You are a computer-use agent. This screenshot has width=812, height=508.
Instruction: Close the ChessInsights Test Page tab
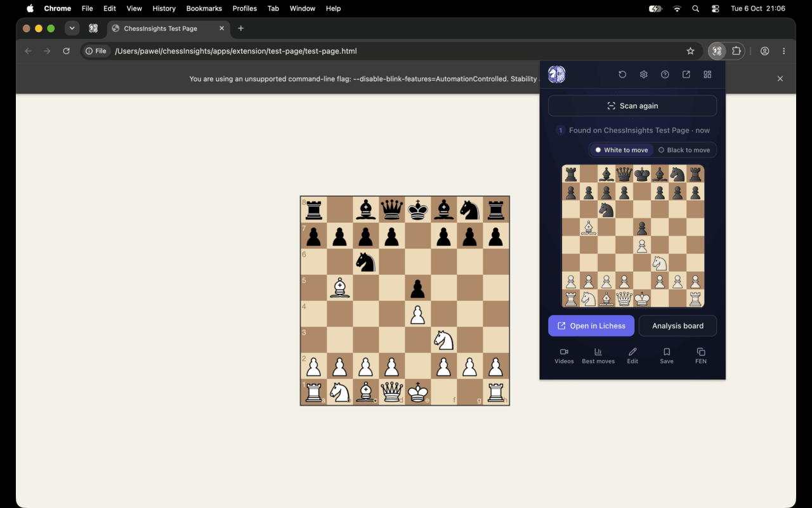click(222, 29)
